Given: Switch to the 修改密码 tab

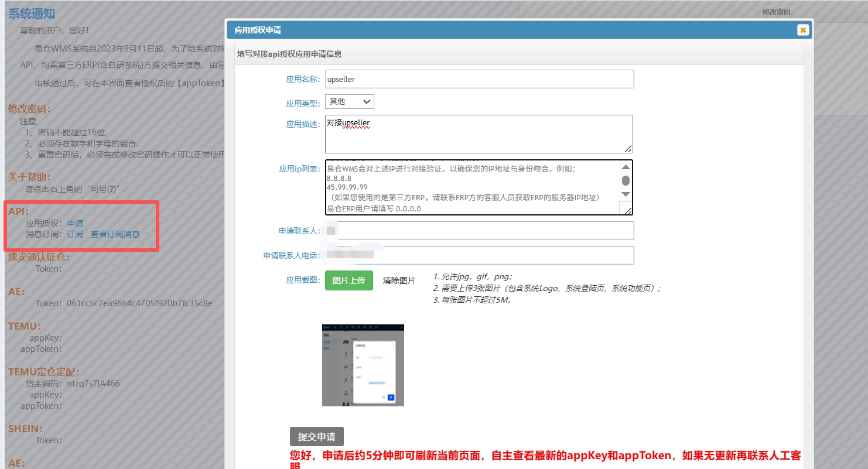Looking at the screenshot, I should [776, 12].
